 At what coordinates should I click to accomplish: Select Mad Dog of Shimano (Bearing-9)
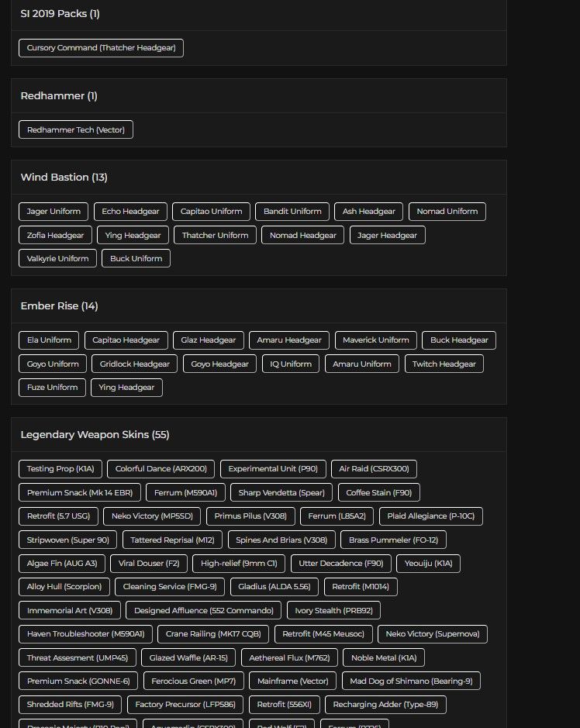tap(411, 681)
